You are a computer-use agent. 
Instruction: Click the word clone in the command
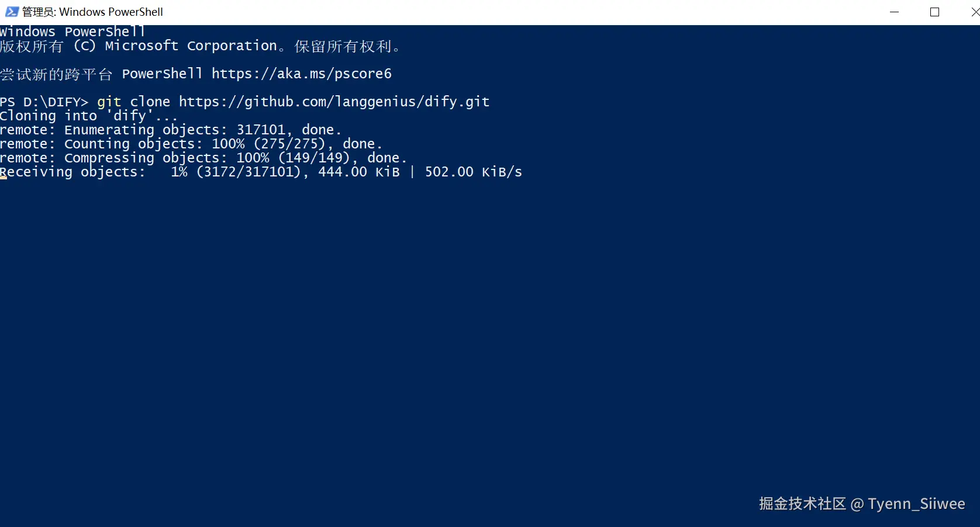tap(150, 102)
